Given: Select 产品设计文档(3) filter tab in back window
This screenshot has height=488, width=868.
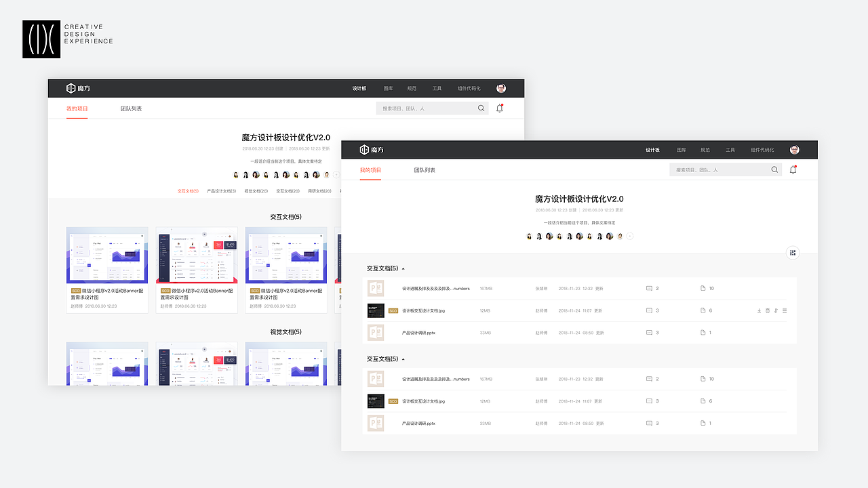Looking at the screenshot, I should click(222, 191).
